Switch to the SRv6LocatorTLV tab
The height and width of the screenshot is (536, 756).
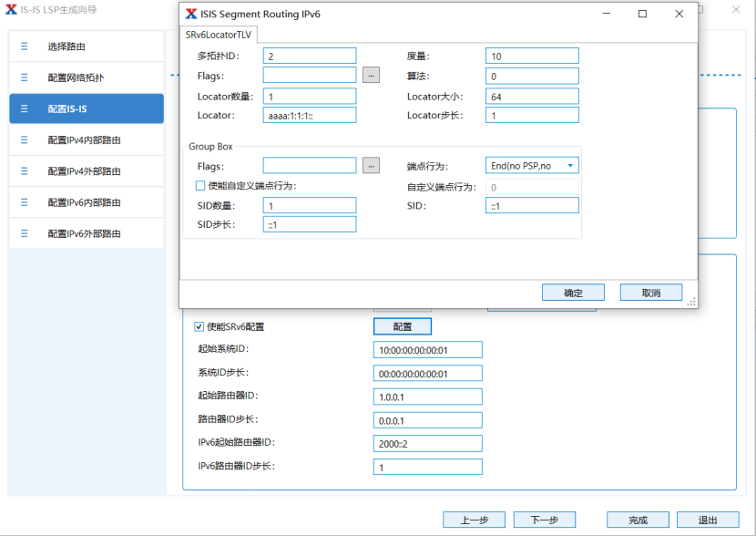point(219,35)
